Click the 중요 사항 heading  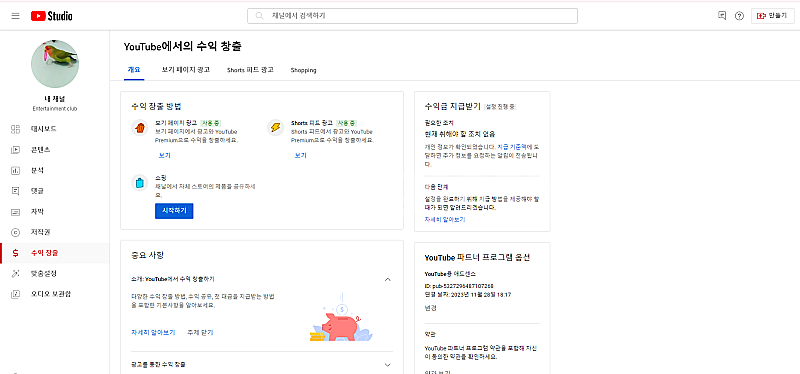[147, 255]
